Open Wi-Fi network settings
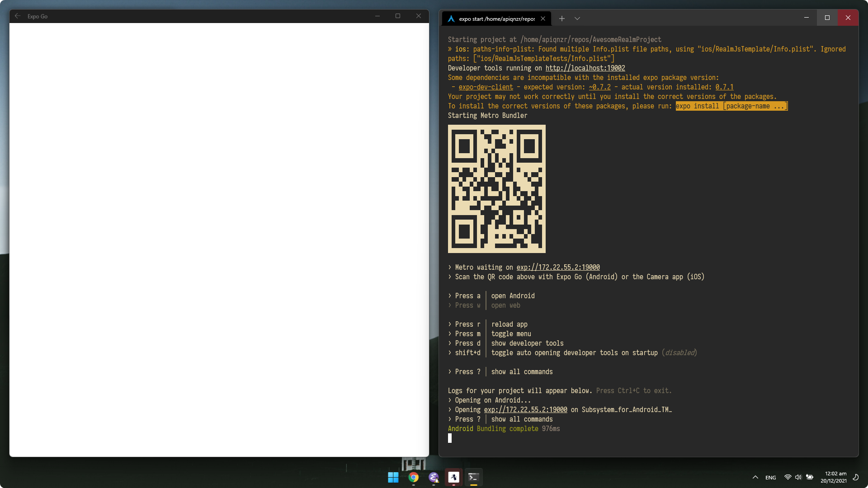This screenshot has width=868, height=488. coord(788,477)
